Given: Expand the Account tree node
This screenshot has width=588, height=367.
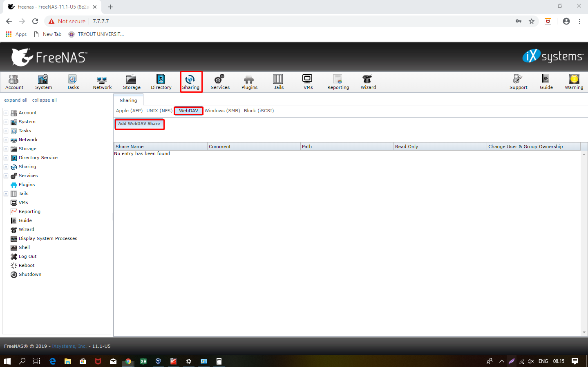Looking at the screenshot, I should (6, 113).
